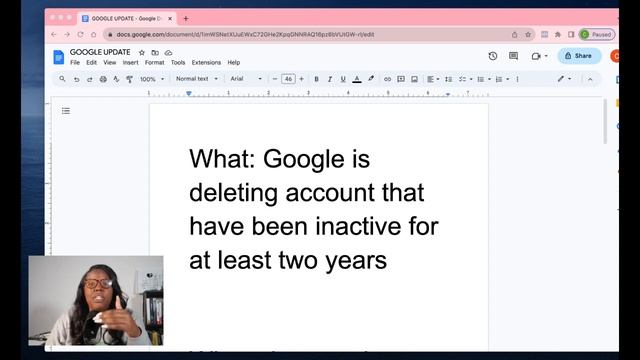This screenshot has height=360, width=640.
Task: Click the move to folder icon
Action: point(155,53)
